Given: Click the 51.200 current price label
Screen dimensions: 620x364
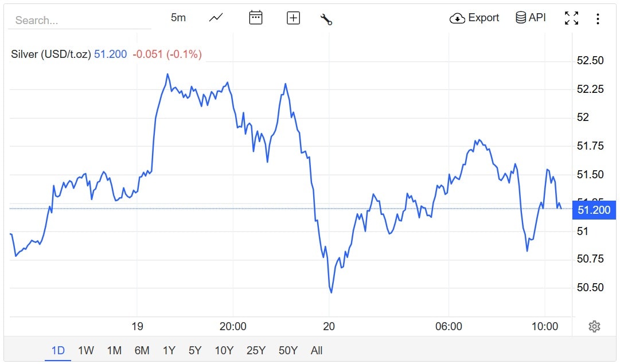Looking at the screenshot, I should coord(594,210).
